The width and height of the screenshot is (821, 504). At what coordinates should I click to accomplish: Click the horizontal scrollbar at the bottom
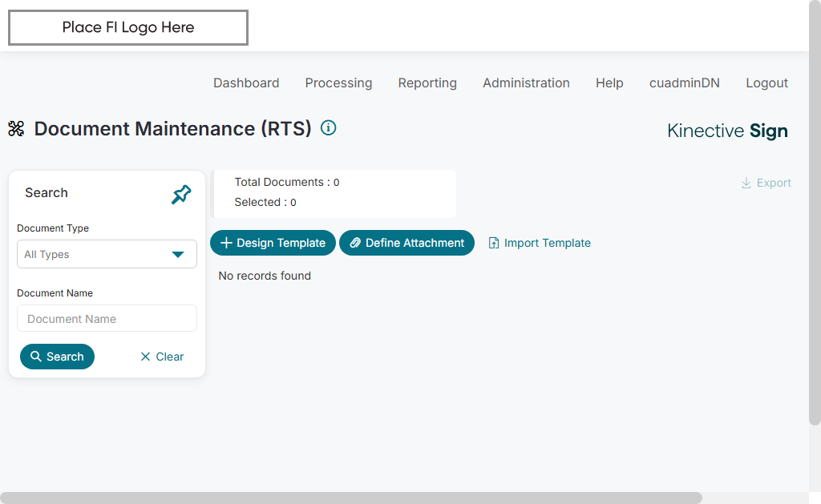pyautogui.click(x=351, y=498)
